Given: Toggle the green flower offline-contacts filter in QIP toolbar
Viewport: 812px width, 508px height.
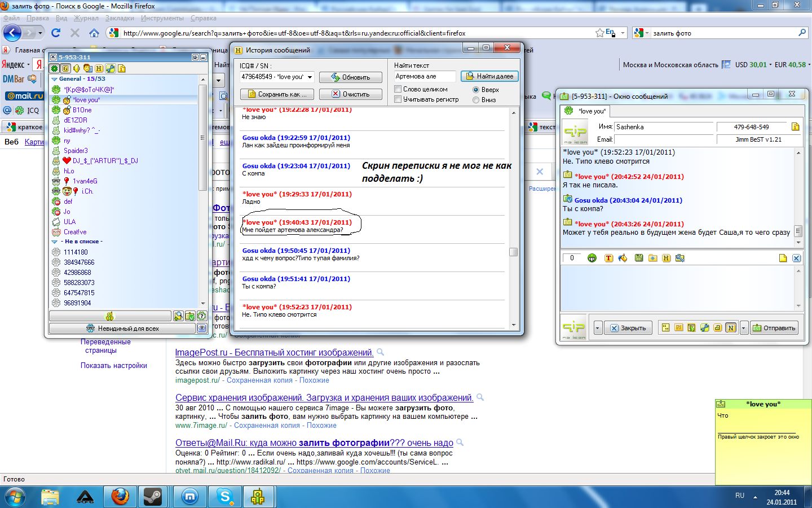Looking at the screenshot, I should click(54, 68).
